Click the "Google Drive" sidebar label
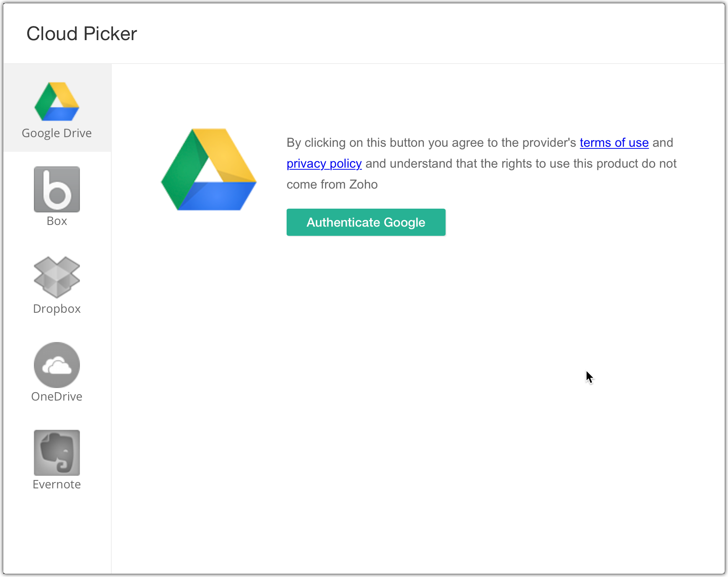The image size is (728, 577). (57, 133)
